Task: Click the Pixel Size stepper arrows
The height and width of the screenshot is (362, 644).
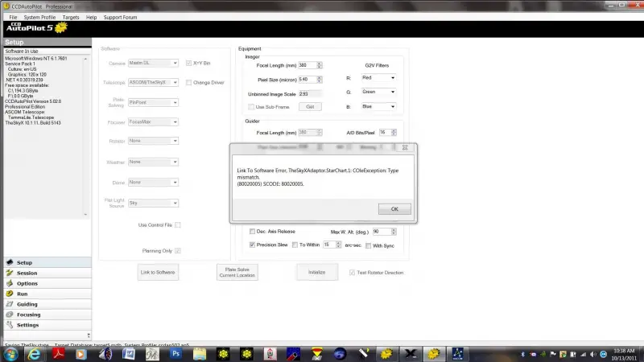Action: (319, 79)
